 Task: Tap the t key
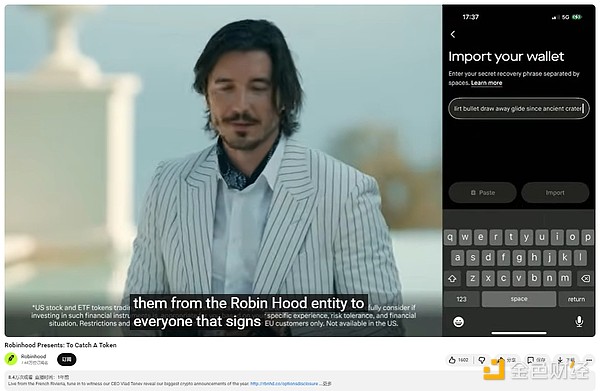511,237
